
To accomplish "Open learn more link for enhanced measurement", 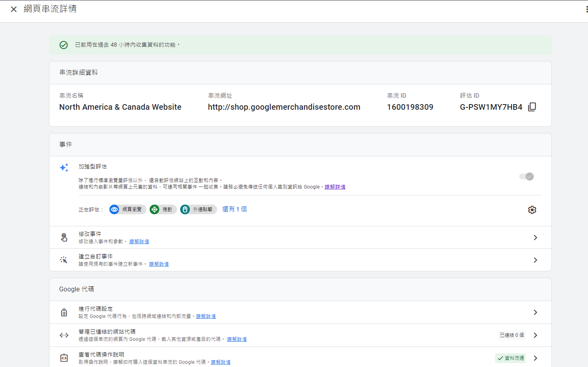I will [x=335, y=187].
